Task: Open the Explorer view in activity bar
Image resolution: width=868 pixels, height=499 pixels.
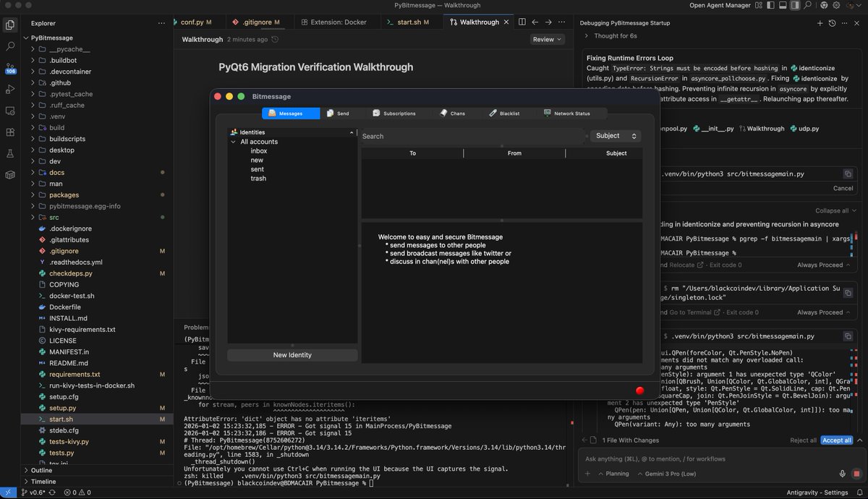Action: (10, 25)
